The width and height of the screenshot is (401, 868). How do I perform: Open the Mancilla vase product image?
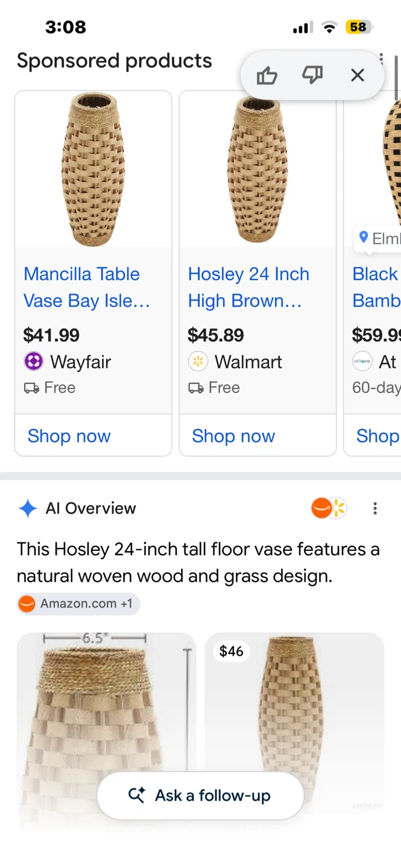(93, 169)
